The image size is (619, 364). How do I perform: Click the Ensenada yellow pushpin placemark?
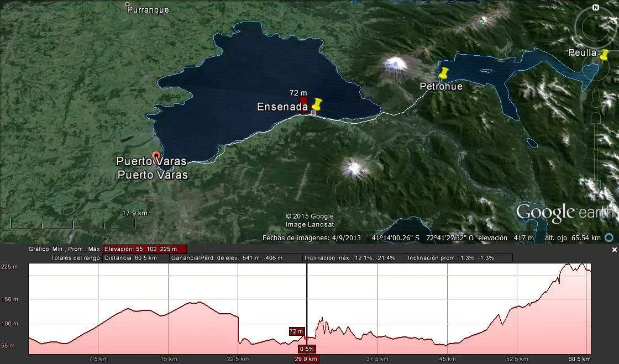317,104
